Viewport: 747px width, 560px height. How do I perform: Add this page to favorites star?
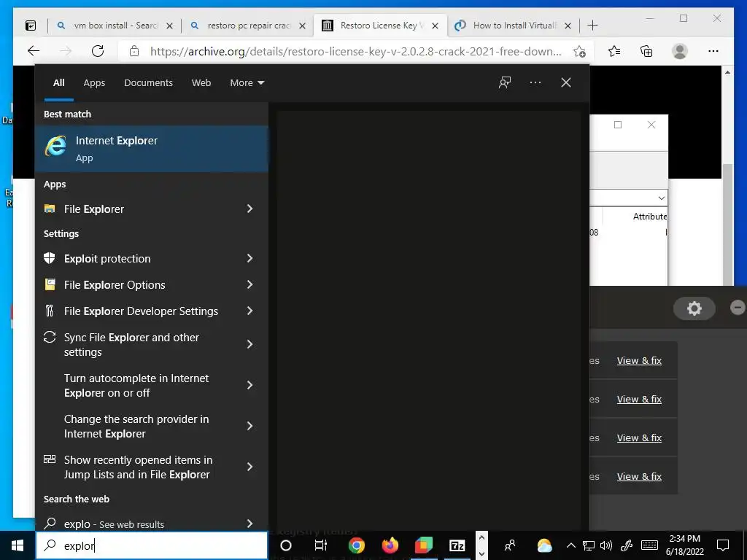pos(579,52)
